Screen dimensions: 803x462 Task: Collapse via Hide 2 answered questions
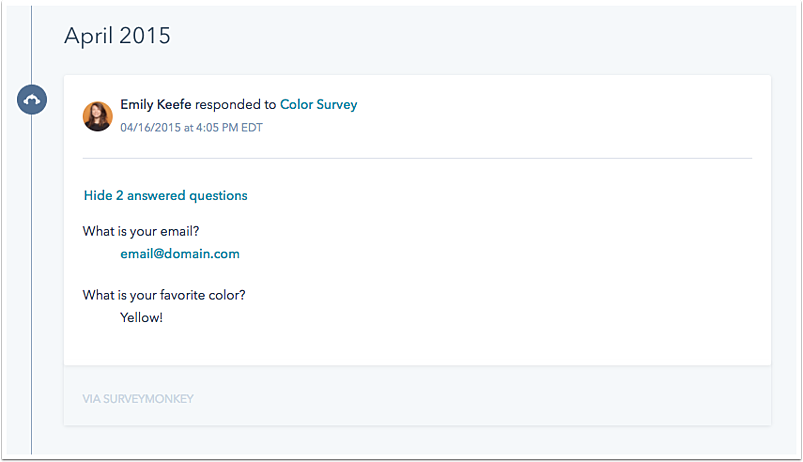click(165, 196)
